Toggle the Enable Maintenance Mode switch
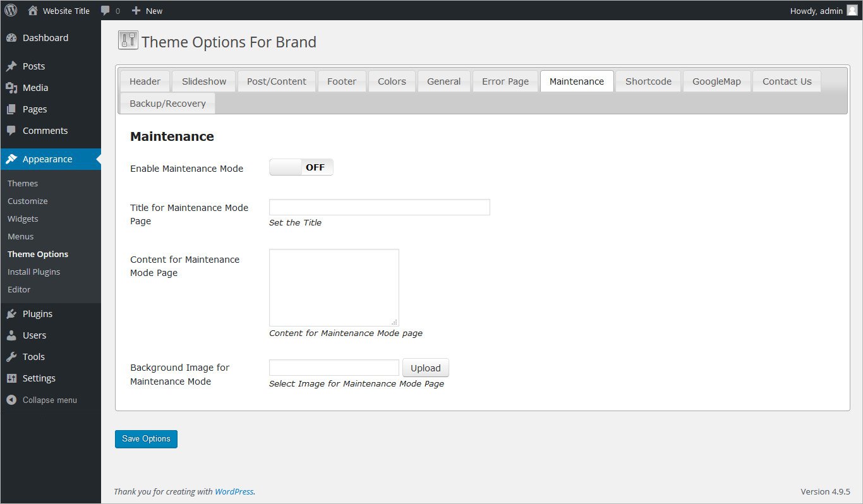The height and width of the screenshot is (504, 863). 301,167
